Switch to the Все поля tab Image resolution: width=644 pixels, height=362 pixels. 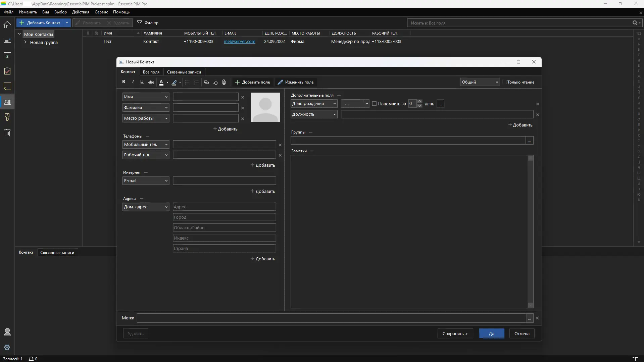pos(151,72)
